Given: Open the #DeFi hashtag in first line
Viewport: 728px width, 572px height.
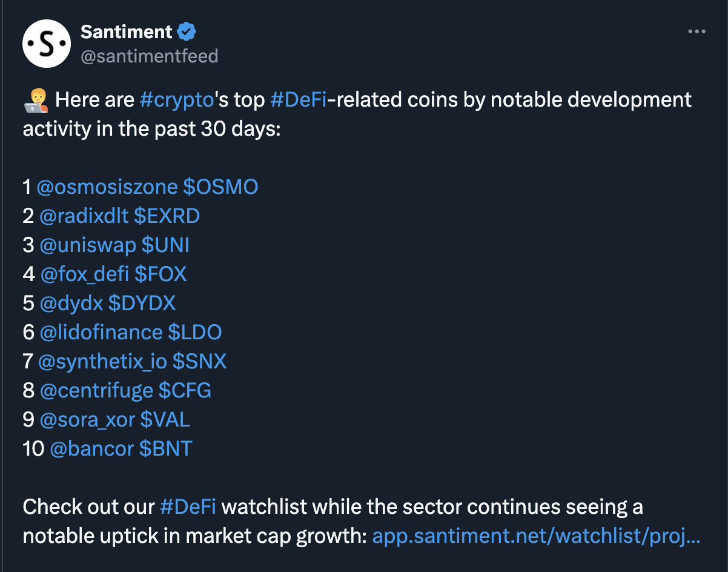Looking at the screenshot, I should [x=298, y=99].
